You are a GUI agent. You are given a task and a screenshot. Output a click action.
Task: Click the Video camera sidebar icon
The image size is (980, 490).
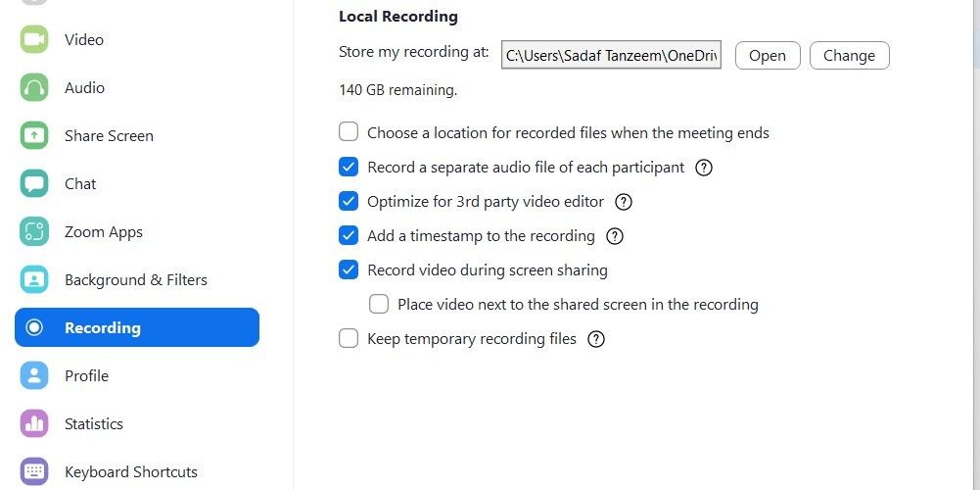pyautogui.click(x=33, y=39)
